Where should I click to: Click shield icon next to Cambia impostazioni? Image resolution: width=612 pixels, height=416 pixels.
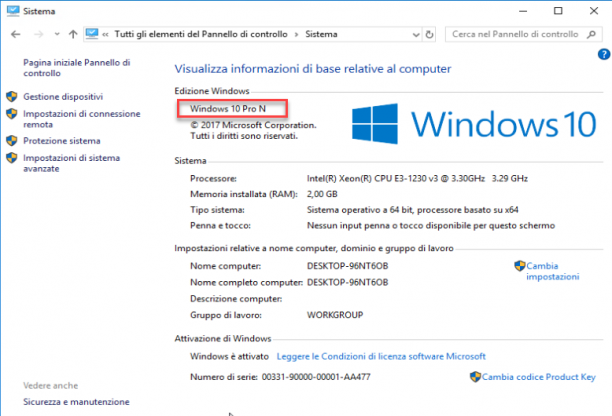tap(519, 266)
